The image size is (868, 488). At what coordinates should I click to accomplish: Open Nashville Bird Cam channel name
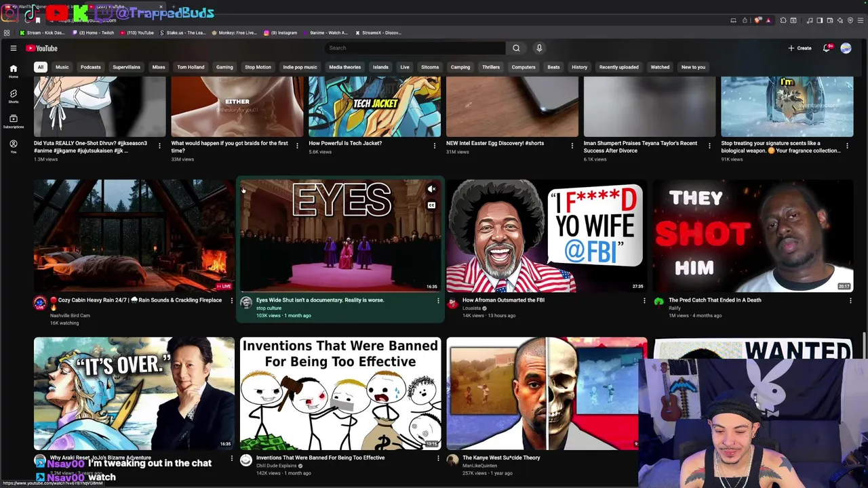70,315
